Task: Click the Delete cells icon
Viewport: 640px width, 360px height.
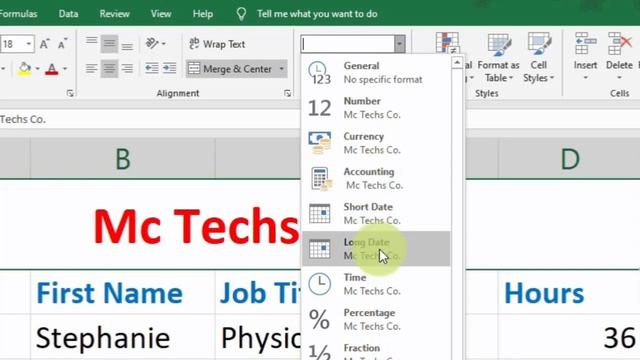Action: coord(619,43)
